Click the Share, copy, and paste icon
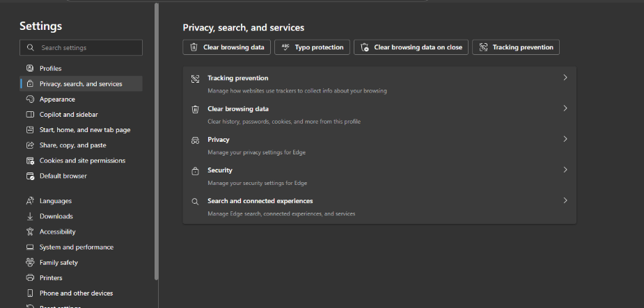 (x=29, y=145)
